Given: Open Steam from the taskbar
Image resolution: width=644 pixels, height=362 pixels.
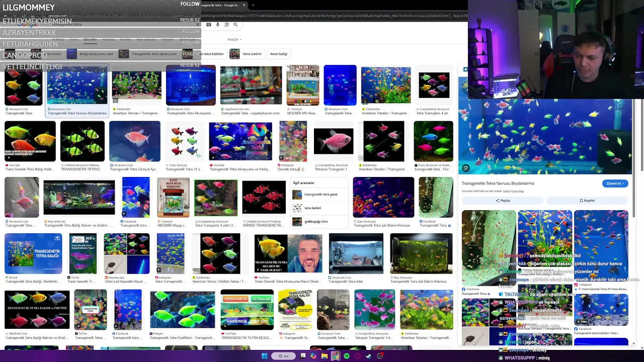Looking at the screenshot, I should click(369, 356).
